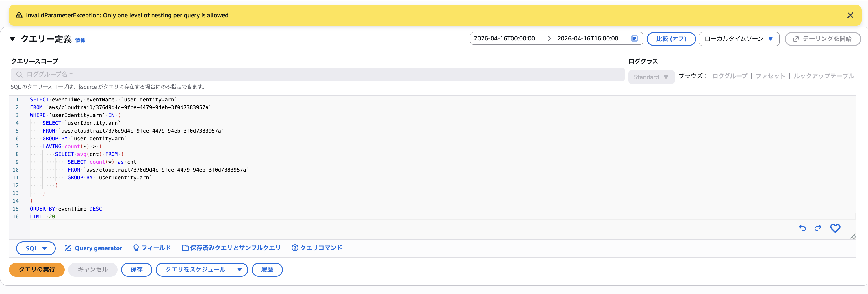Open the 情報 info link
868x294 pixels.
click(x=80, y=40)
